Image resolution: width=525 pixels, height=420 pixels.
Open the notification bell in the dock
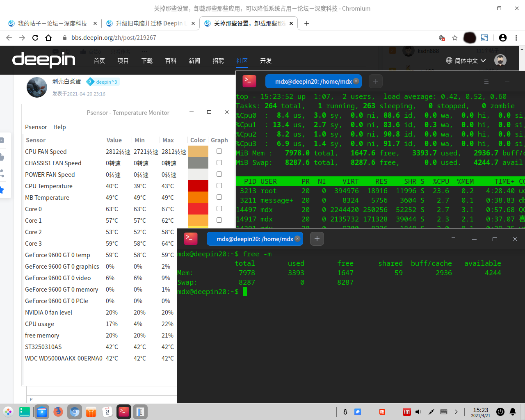click(513, 412)
